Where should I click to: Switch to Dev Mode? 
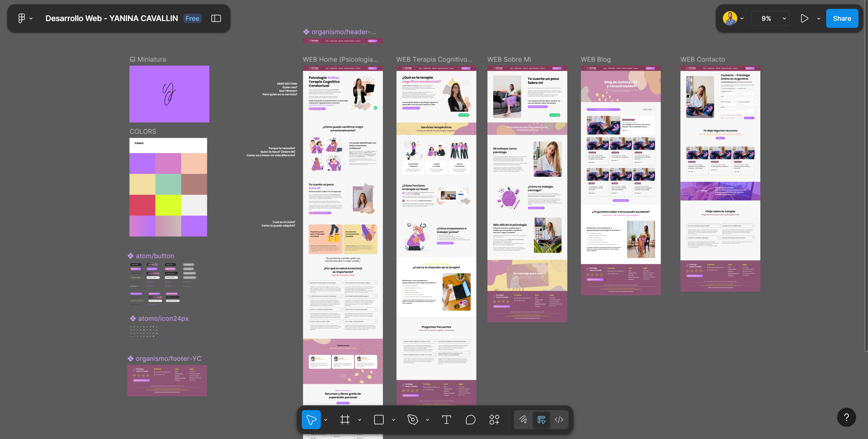[559, 420]
